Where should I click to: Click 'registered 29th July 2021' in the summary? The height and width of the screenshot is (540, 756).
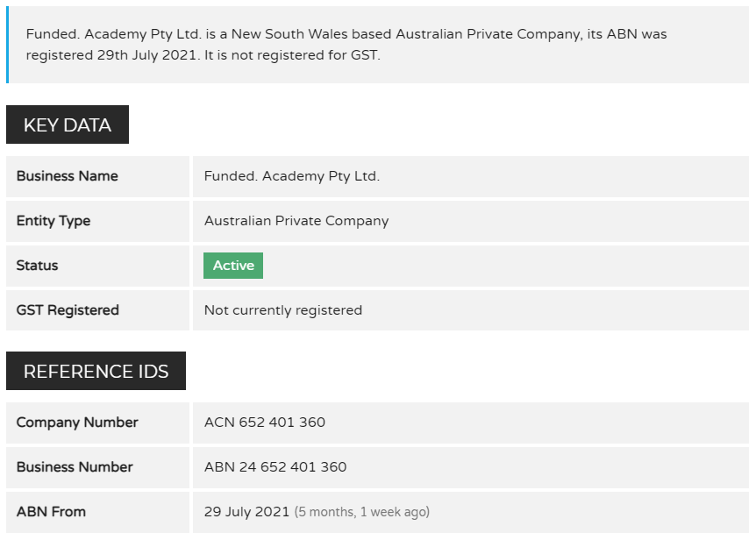pos(111,55)
